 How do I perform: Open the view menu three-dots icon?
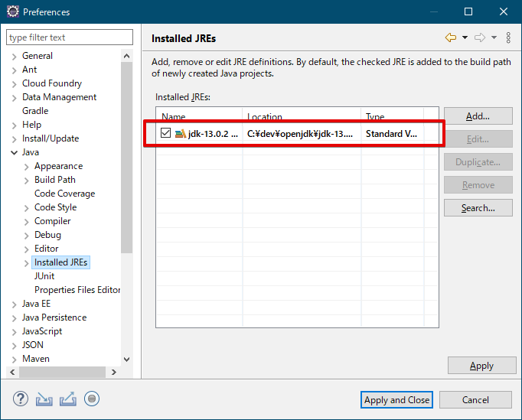(508, 37)
